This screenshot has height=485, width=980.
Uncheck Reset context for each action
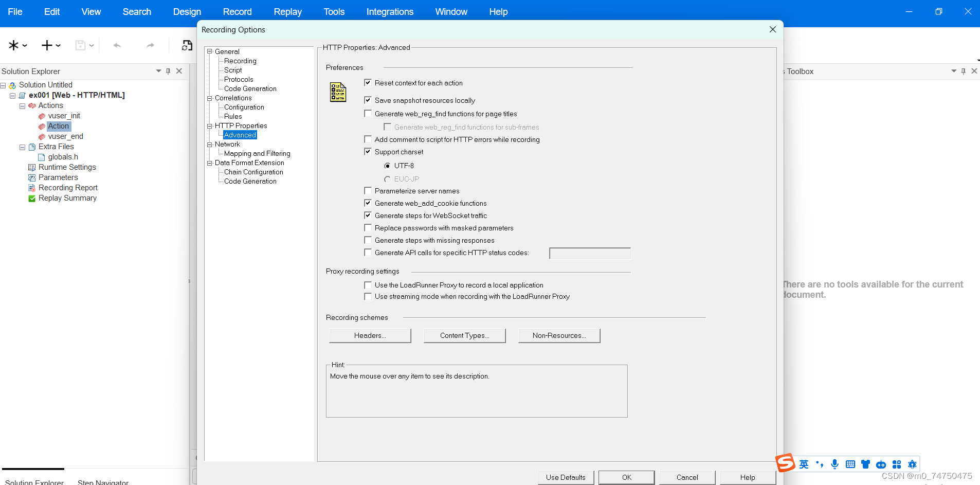(368, 82)
